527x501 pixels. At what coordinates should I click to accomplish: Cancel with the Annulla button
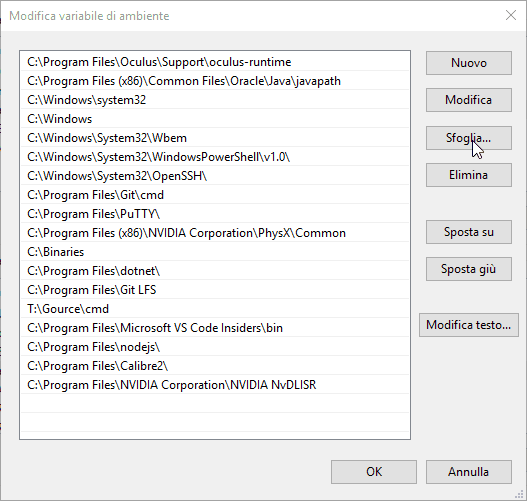[x=469, y=472]
